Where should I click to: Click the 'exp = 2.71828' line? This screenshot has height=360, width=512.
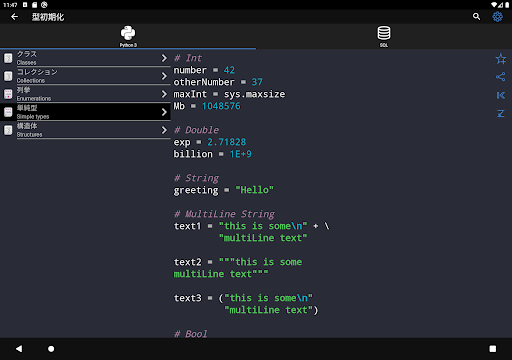coord(210,142)
